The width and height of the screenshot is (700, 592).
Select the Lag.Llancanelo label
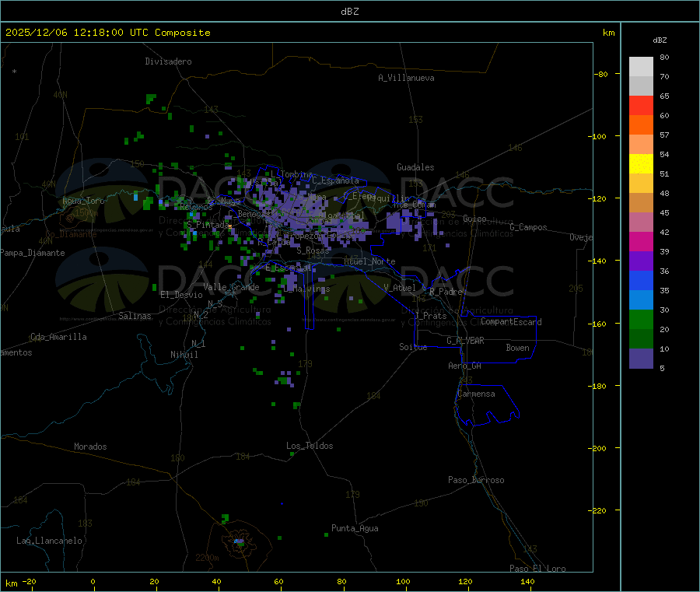pyautogui.click(x=49, y=541)
